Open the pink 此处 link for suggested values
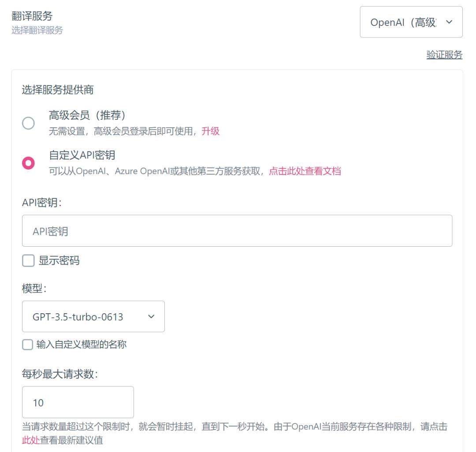476x452 pixels. tap(31, 440)
